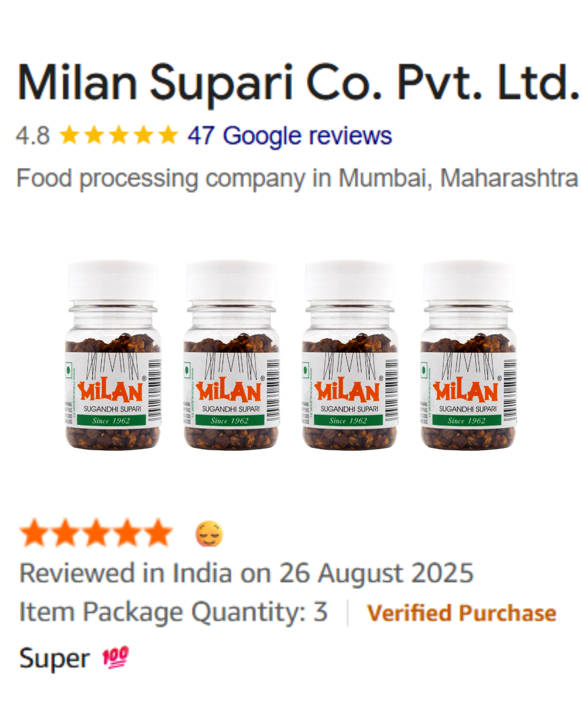
Task: Click the Verified Purchase label
Action: click(x=461, y=613)
